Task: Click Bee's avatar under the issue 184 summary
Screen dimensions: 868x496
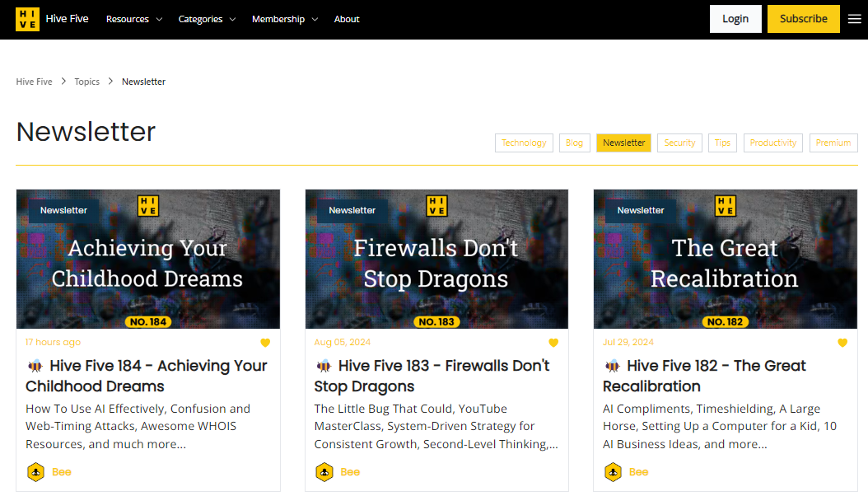Action: coord(35,472)
